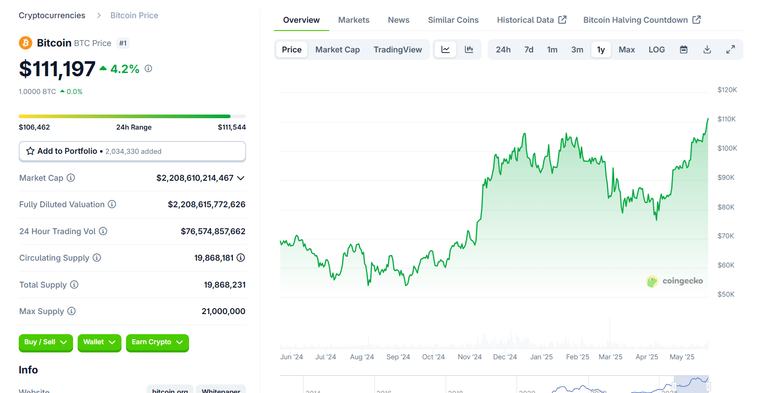This screenshot has height=393, width=768.
Task: Download the chart data
Action: pyautogui.click(x=707, y=49)
